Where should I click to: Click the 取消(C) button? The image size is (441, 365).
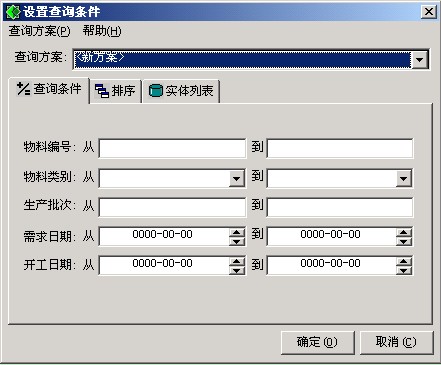click(x=396, y=342)
